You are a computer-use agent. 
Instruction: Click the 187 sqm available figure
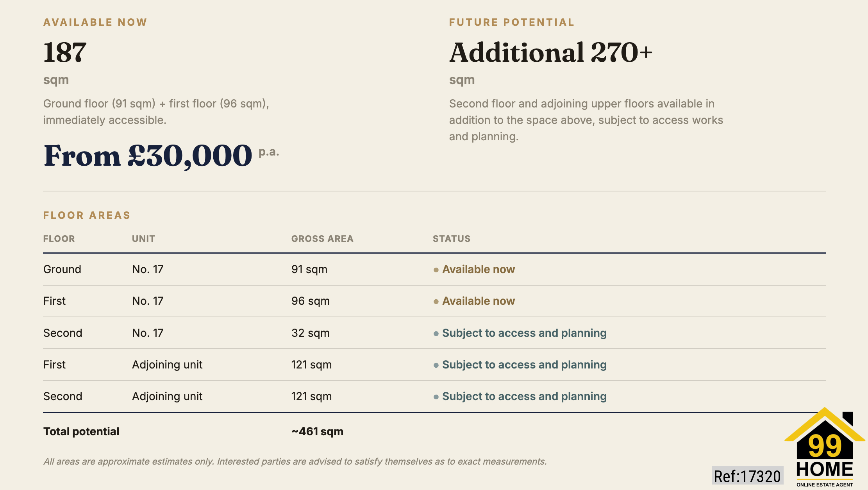(x=65, y=52)
